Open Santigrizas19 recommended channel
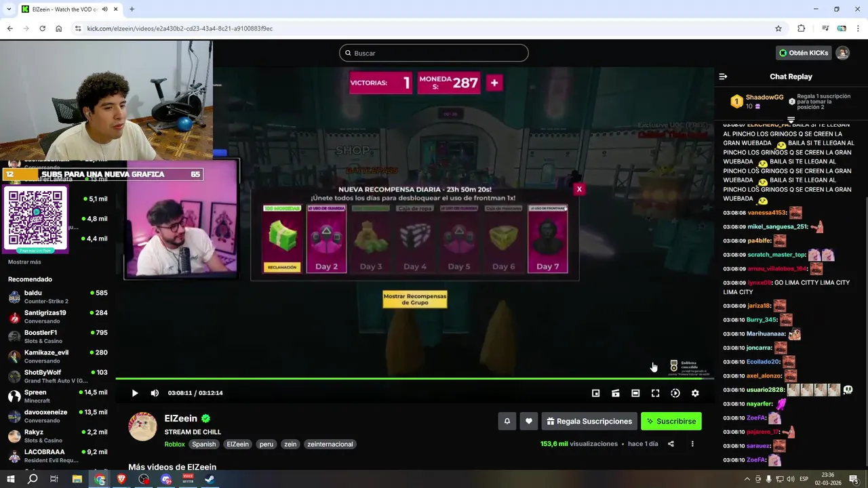Image resolution: width=868 pixels, height=488 pixels. (58, 317)
